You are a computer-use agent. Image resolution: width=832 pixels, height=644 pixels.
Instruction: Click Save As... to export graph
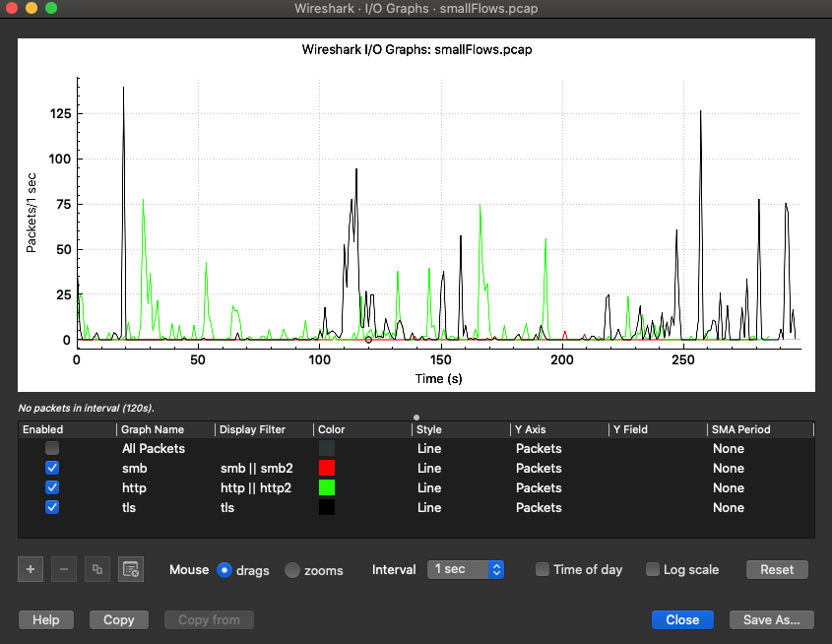click(772, 619)
